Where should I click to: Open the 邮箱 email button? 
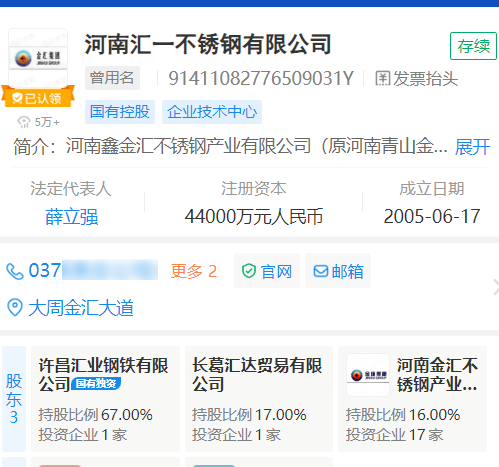(x=338, y=271)
